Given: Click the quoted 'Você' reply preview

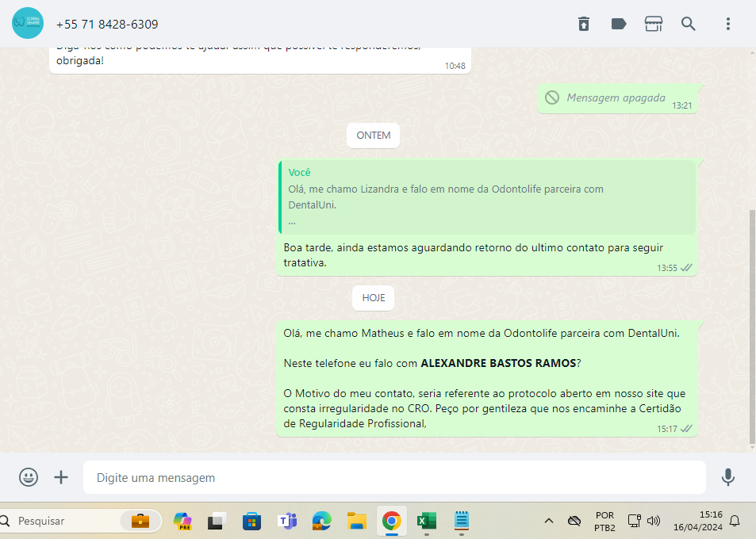Looking at the screenshot, I should coord(487,197).
